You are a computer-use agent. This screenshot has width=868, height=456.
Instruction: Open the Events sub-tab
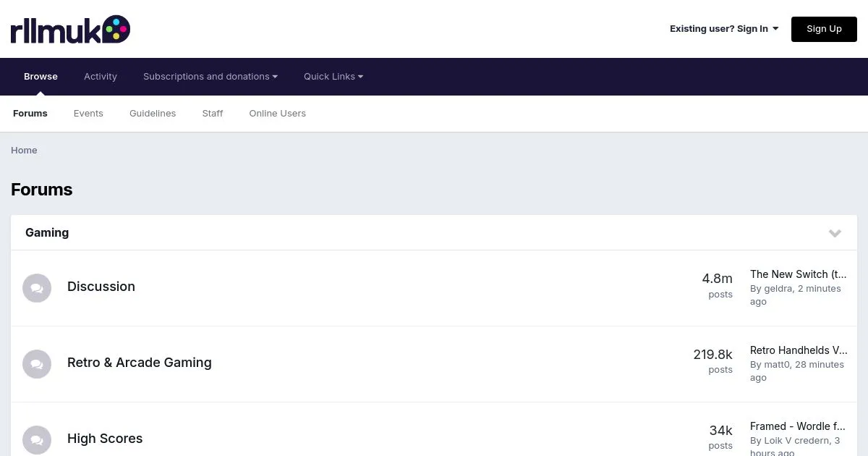(88, 114)
